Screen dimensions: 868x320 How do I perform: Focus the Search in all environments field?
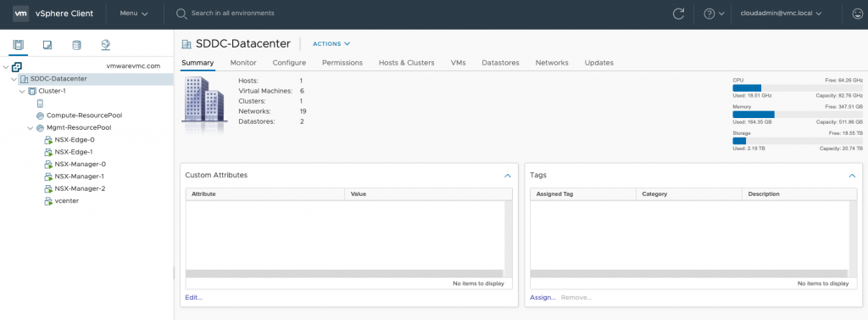coord(232,13)
